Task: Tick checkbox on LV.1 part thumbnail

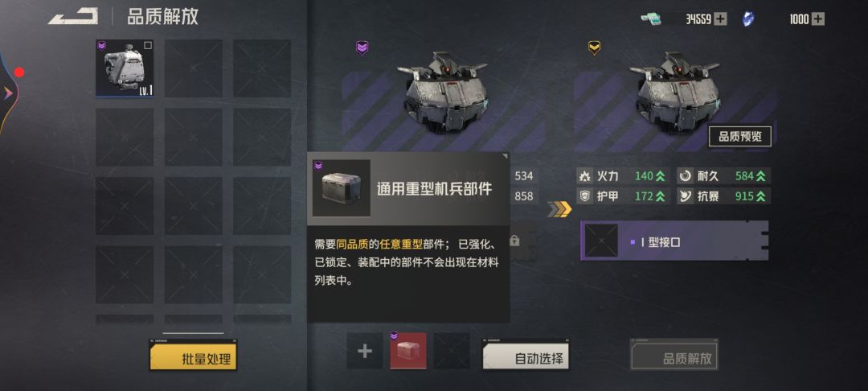Action: (x=148, y=45)
